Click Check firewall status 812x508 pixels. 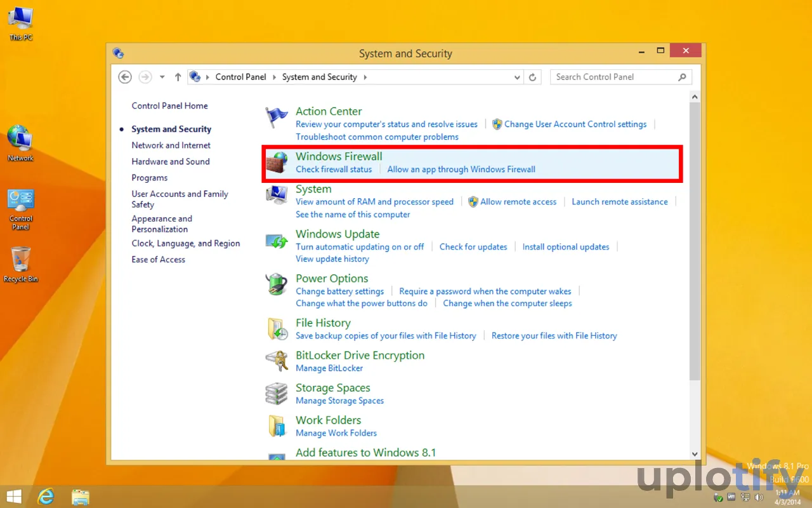coord(334,170)
